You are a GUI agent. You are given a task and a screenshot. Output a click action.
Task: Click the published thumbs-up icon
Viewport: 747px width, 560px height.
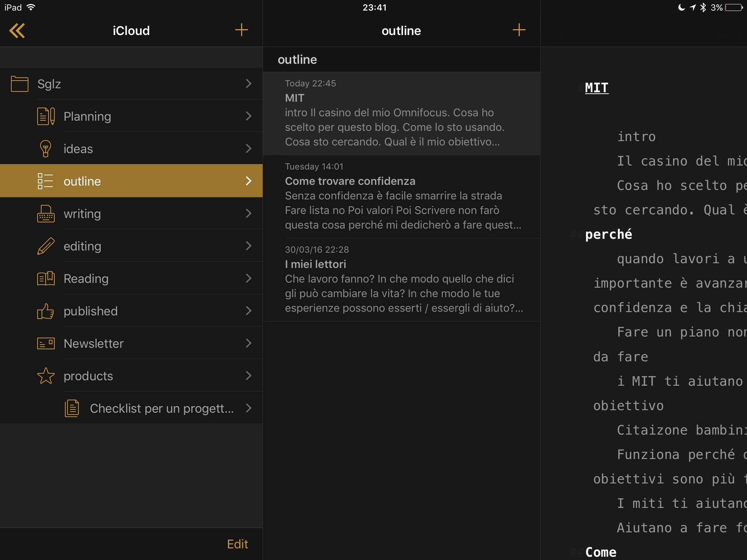click(46, 311)
